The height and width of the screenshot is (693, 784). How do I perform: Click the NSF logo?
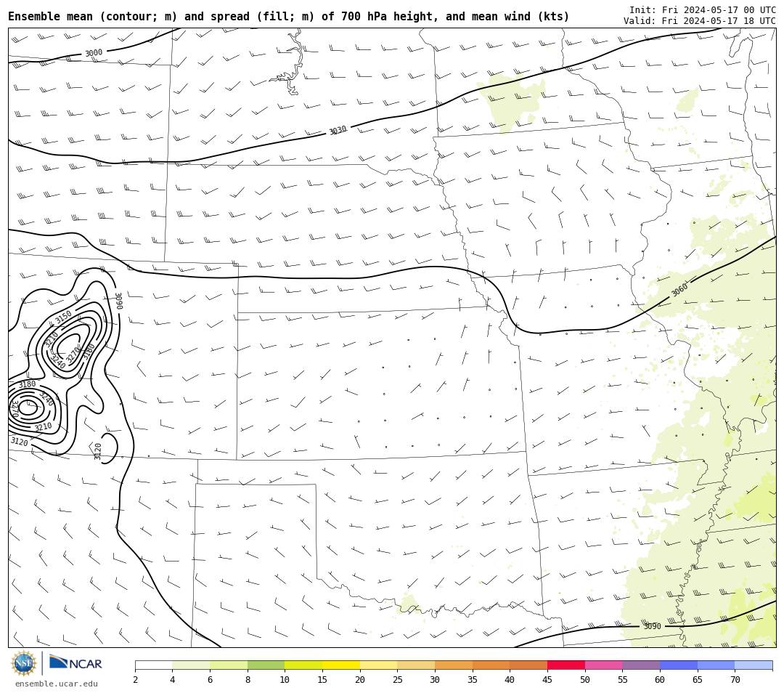(24, 663)
